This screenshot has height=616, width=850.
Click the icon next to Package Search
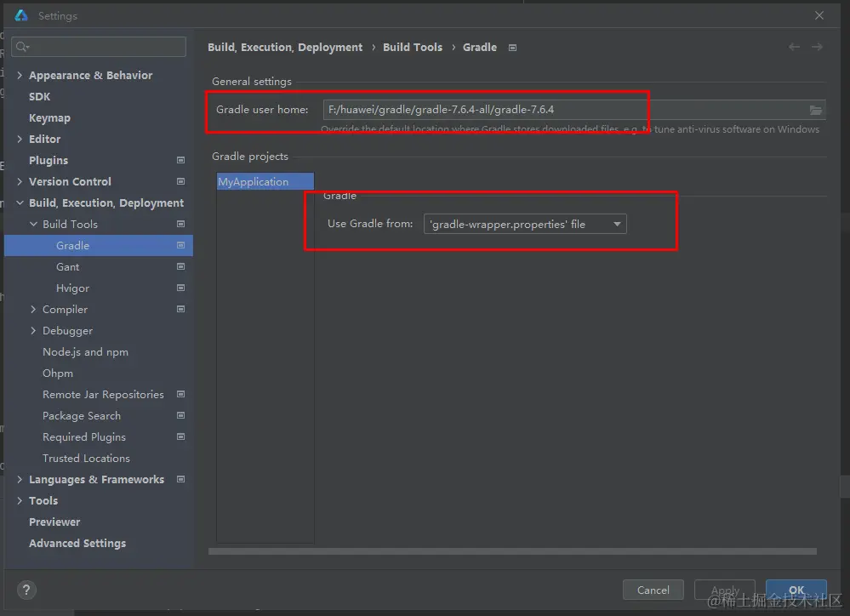[x=180, y=415]
